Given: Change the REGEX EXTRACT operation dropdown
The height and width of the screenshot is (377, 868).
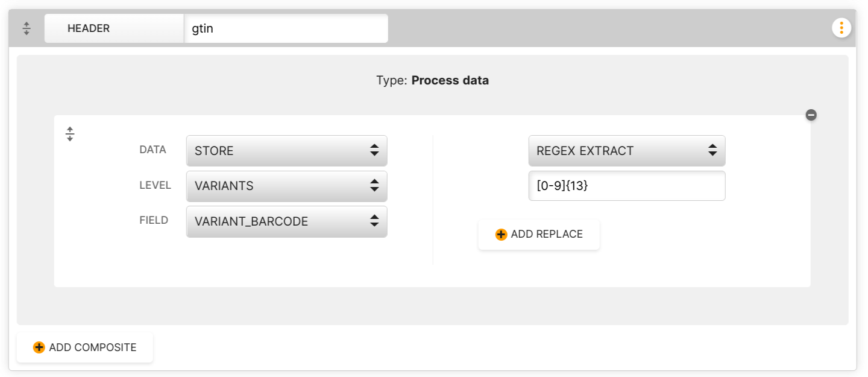Looking at the screenshot, I should coord(627,151).
